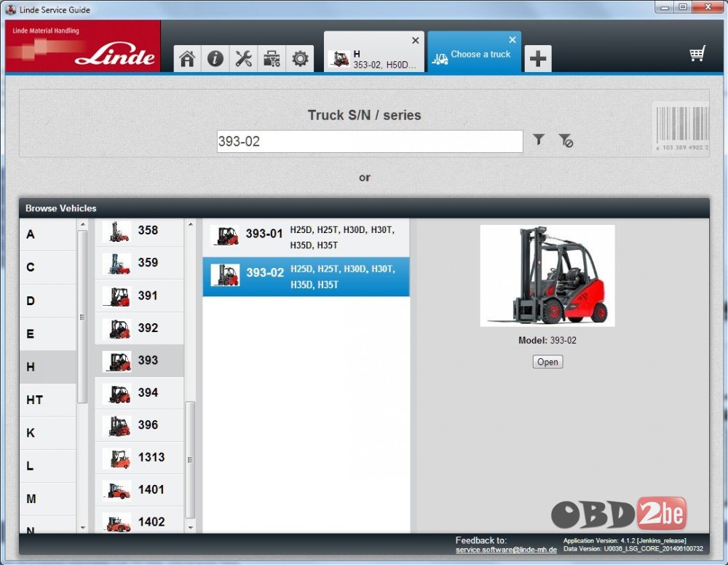This screenshot has width=728, height=565.
Task: Close the Choose a truck tab
Action: [513, 40]
